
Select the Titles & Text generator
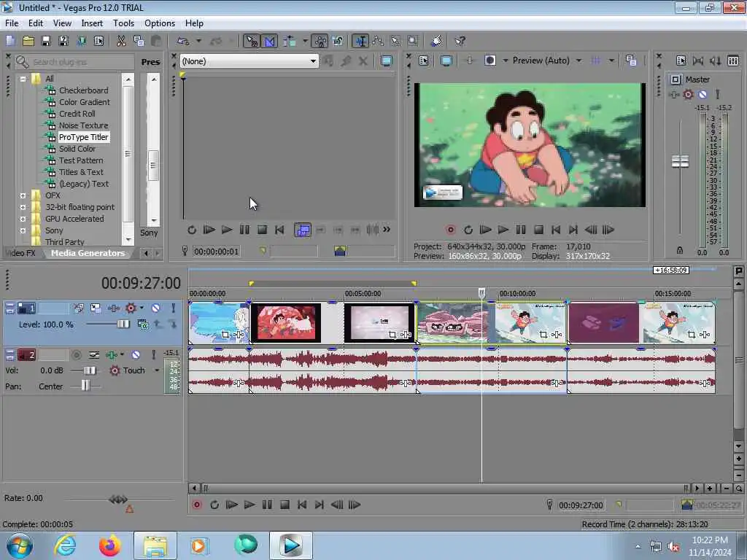pos(81,172)
